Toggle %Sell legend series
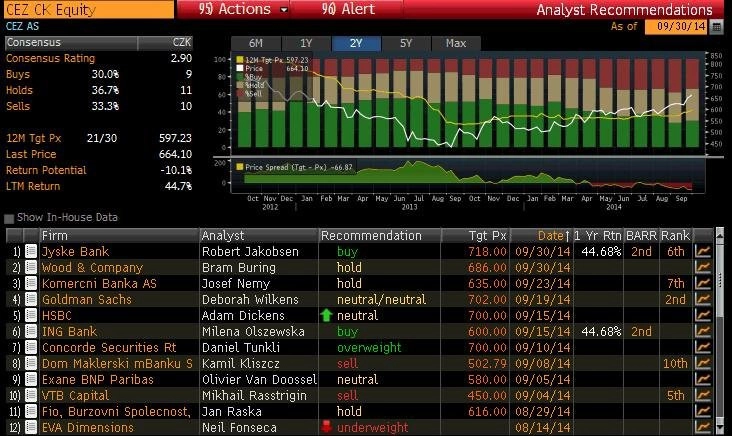The height and width of the screenshot is (436, 732). coord(240,93)
